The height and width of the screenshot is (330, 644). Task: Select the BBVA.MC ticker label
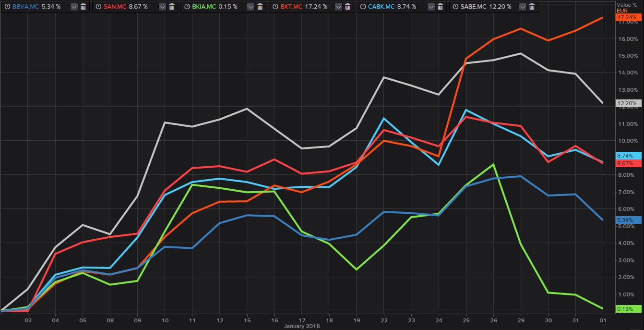pos(26,7)
